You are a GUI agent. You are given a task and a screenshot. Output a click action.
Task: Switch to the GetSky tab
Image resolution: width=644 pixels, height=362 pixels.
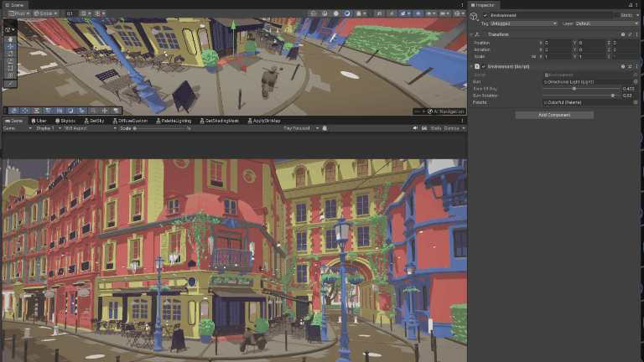pos(95,121)
